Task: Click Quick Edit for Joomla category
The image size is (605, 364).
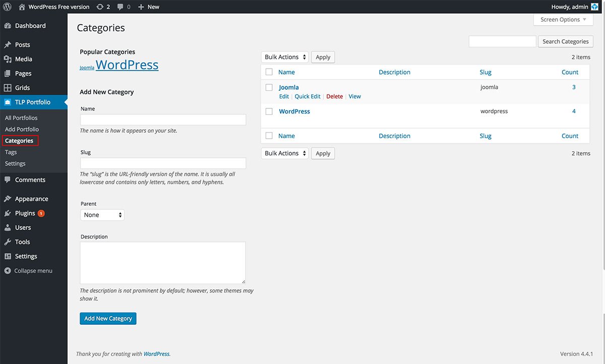Action: click(308, 96)
